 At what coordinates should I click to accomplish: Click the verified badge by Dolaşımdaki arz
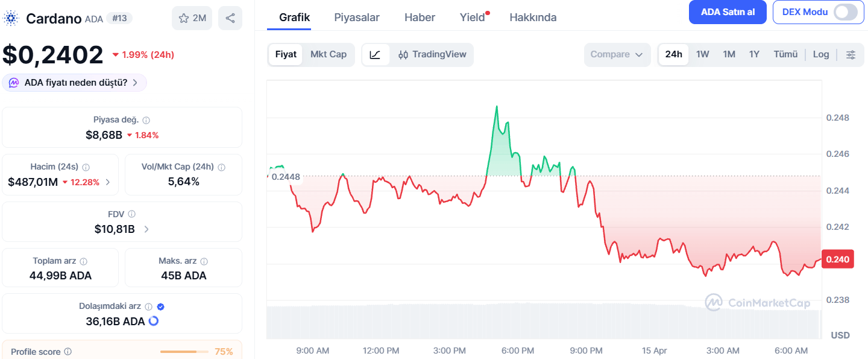[161, 307]
